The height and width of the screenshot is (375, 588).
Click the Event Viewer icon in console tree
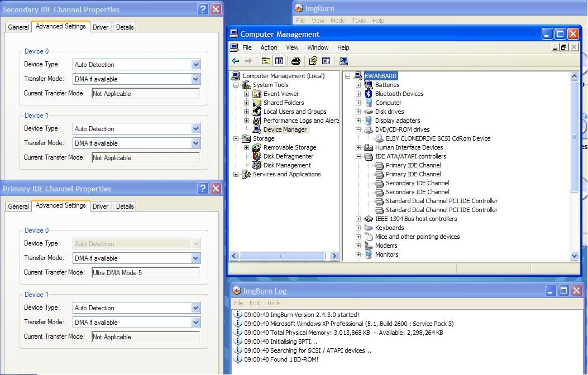point(257,94)
